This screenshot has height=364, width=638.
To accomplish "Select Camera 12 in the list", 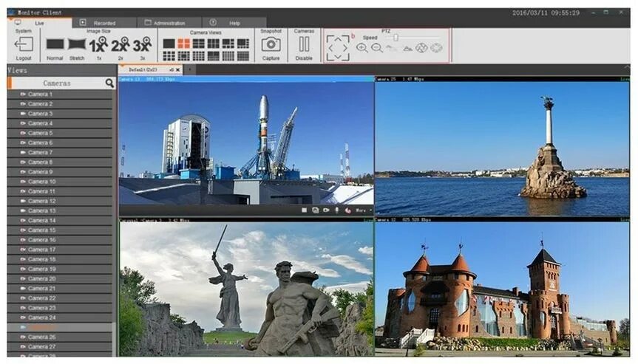I will click(60, 201).
